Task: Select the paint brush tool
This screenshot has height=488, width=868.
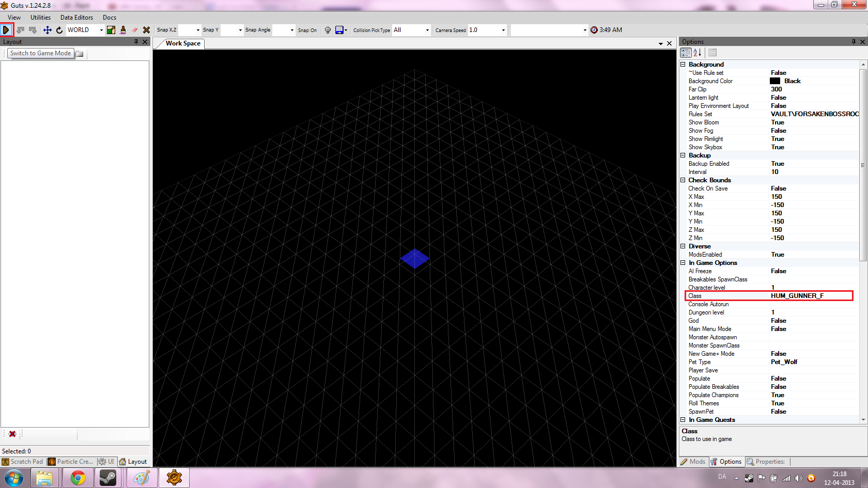Action: (123, 30)
